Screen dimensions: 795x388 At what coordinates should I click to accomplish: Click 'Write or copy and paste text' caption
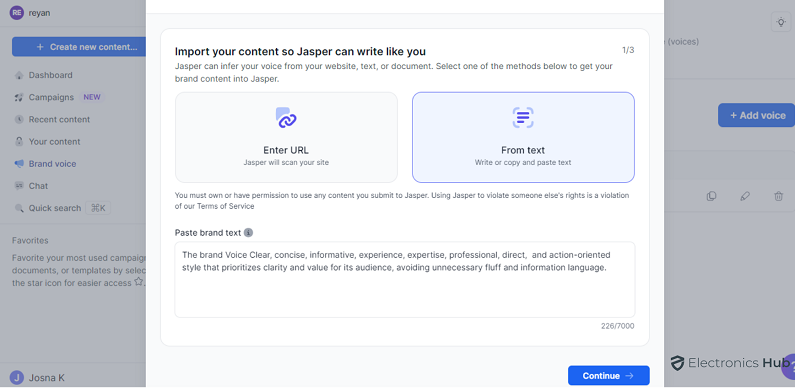523,162
